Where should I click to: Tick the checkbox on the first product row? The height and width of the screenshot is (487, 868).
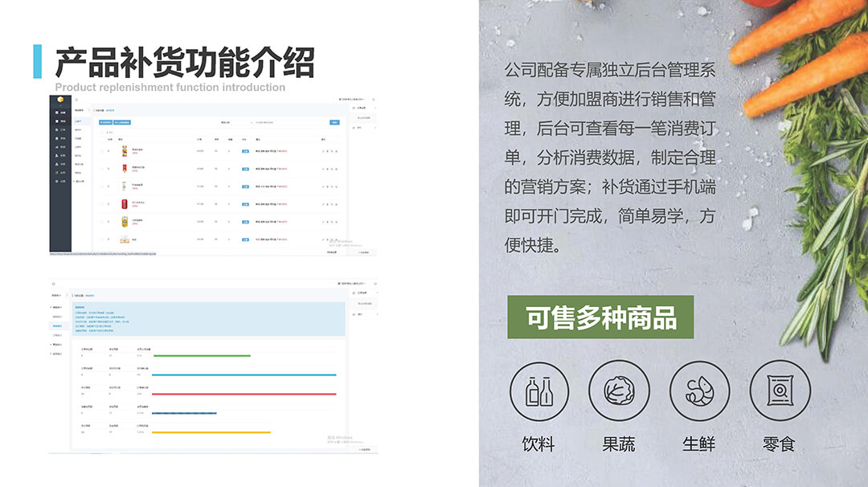pos(102,150)
